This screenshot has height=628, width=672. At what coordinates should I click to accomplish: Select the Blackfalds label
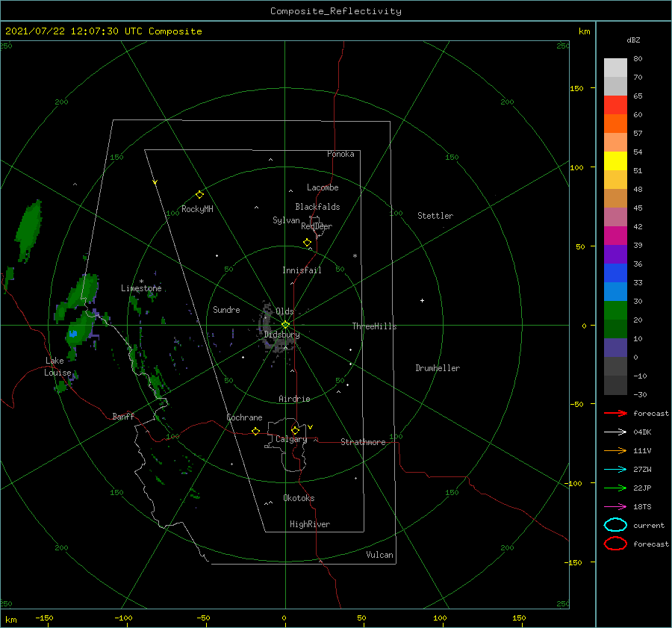317,207
